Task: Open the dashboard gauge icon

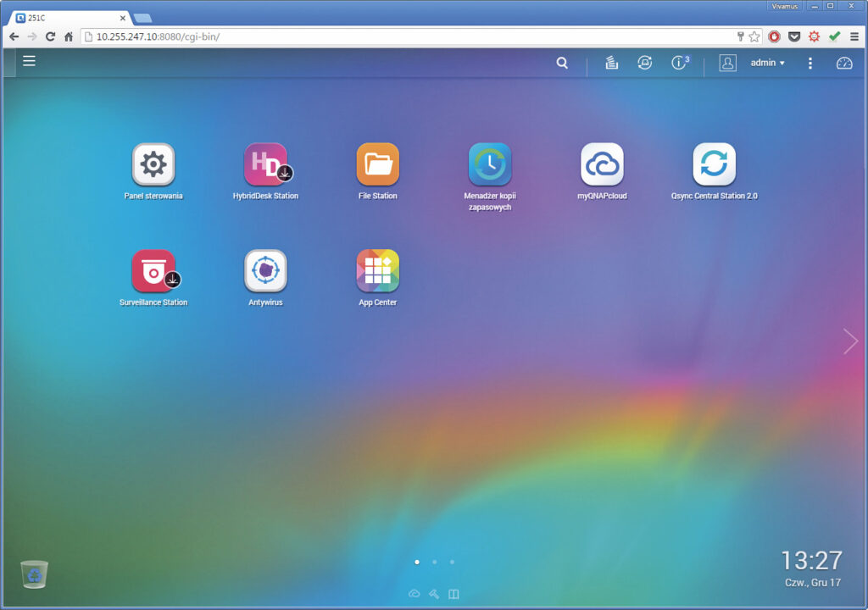Action: click(x=843, y=63)
